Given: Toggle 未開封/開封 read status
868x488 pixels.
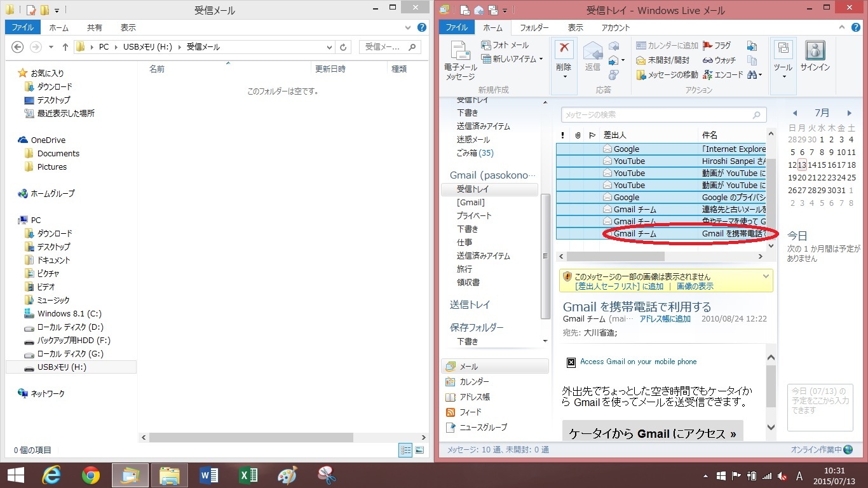Looking at the screenshot, I should coord(663,60).
